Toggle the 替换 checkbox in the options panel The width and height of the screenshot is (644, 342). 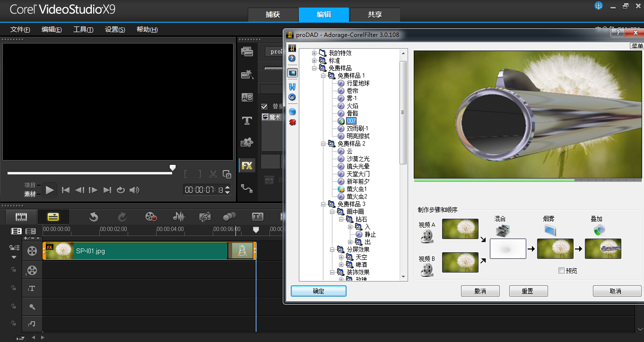[264, 107]
